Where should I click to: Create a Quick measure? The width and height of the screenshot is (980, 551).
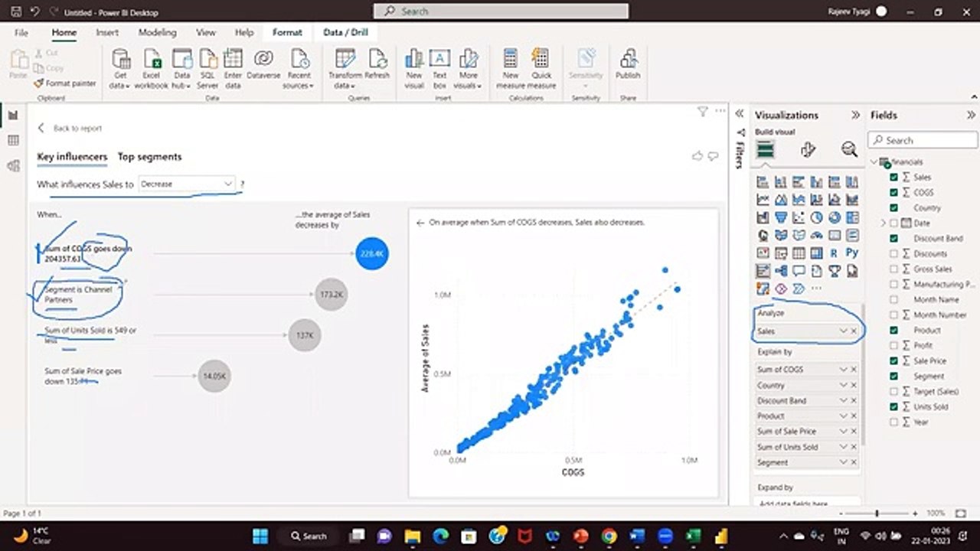pos(541,69)
